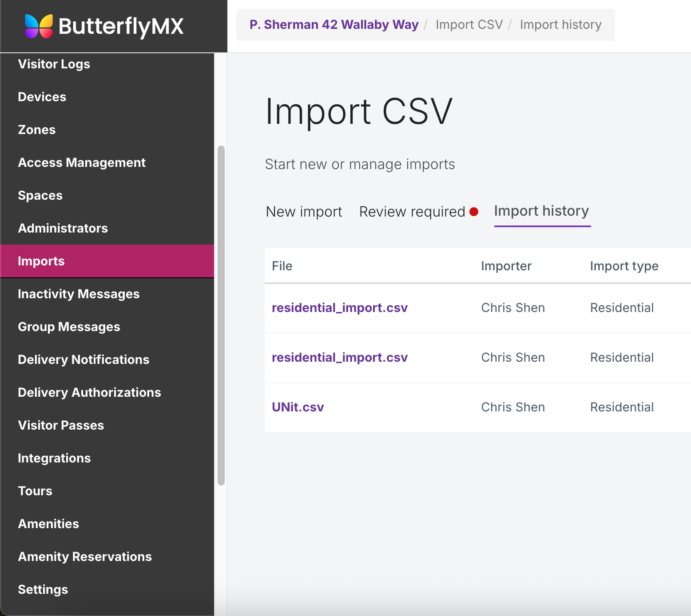The height and width of the screenshot is (616, 691).
Task: Click the sidebar vertical scrollbar
Action: [221, 315]
